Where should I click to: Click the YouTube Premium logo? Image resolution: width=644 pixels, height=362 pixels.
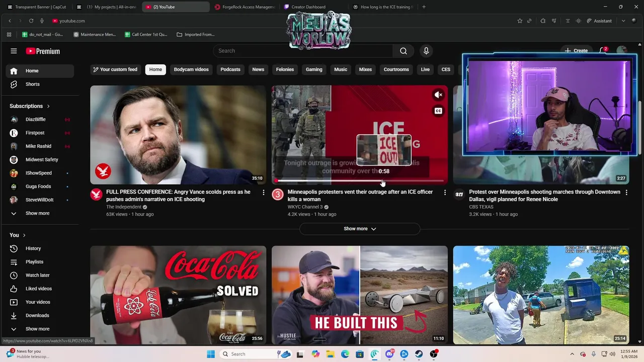tap(43, 51)
